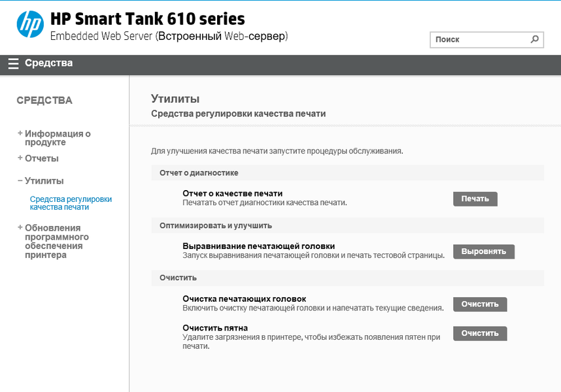561x392 pixels.
Task: Click the СРЕДСТВА sidebar heading
Action: 44,101
